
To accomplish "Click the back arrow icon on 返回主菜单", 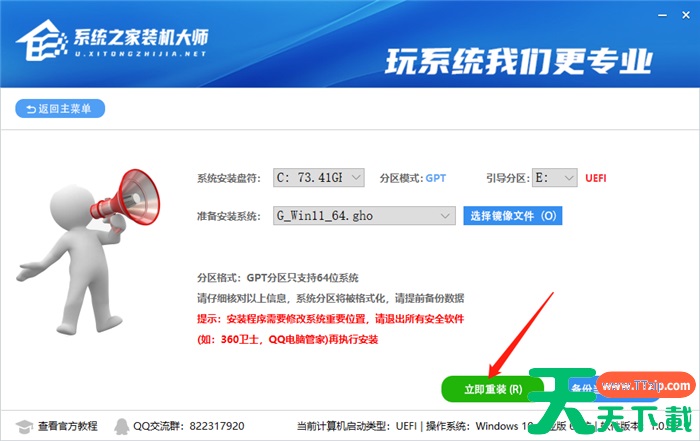I will [31, 109].
